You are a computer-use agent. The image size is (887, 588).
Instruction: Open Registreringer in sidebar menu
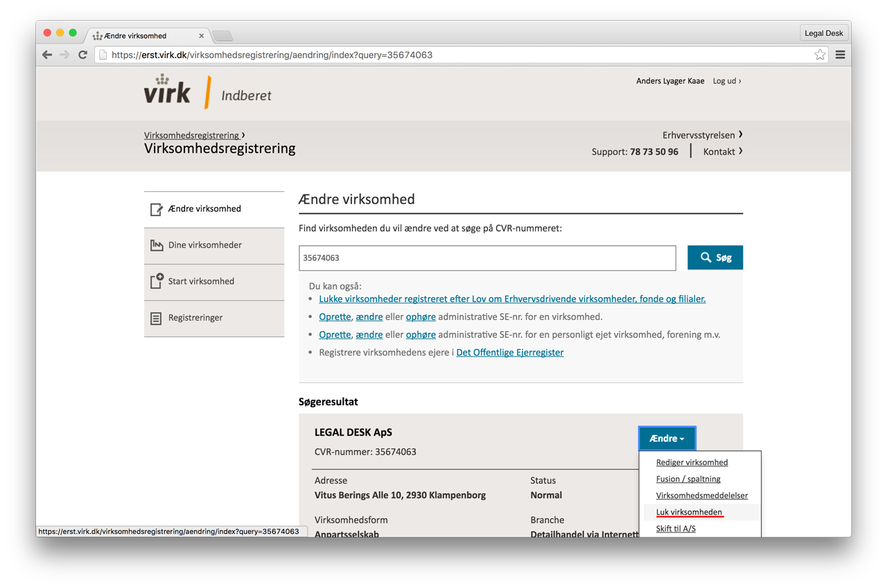pyautogui.click(x=214, y=318)
